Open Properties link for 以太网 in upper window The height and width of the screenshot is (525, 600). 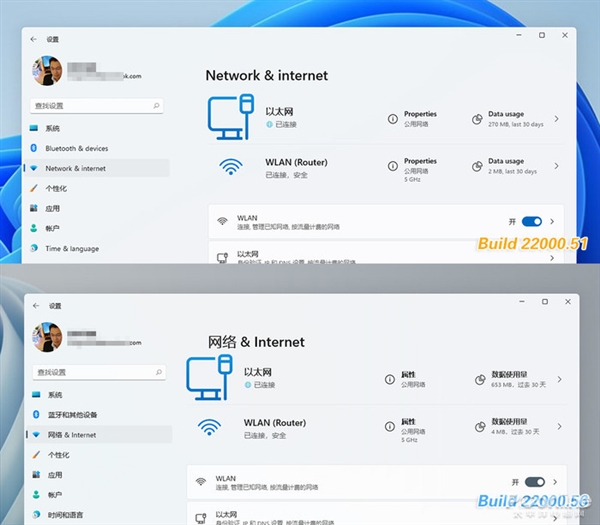(x=420, y=114)
